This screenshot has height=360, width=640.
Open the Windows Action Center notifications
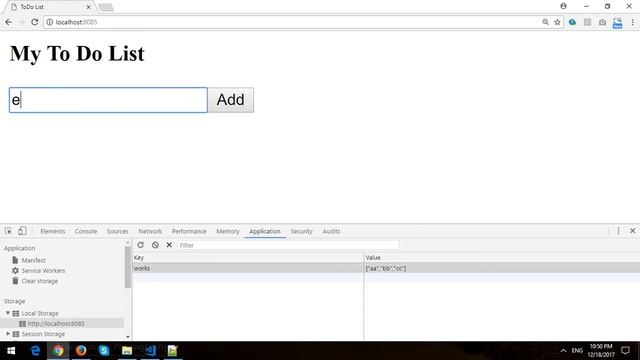[626, 351]
